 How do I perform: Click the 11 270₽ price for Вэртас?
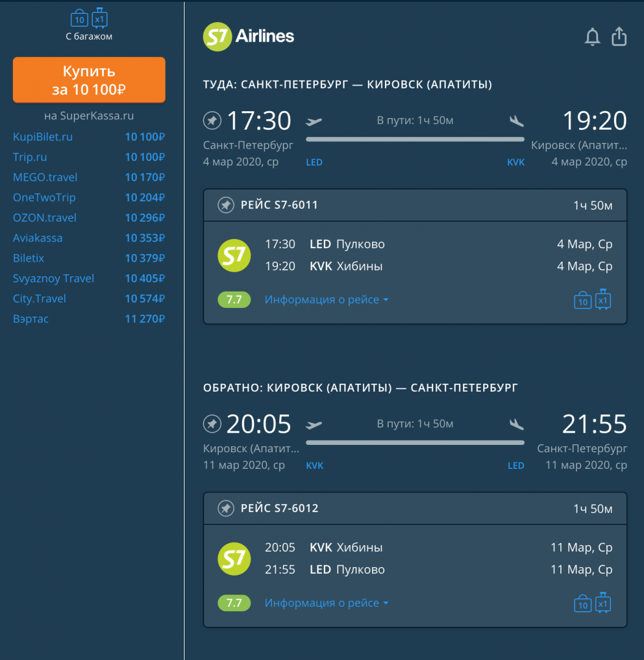click(145, 318)
